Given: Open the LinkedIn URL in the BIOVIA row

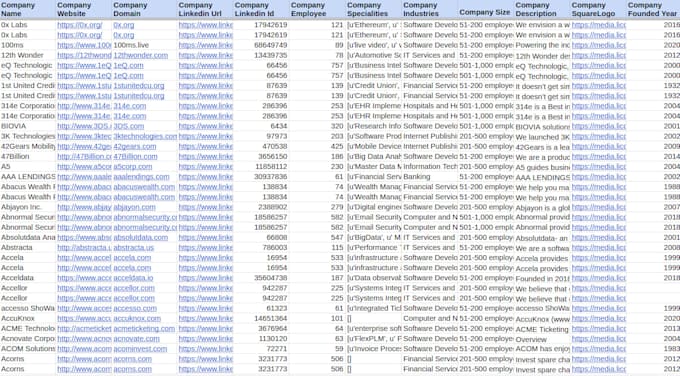Looking at the screenshot, I should click(206, 126).
